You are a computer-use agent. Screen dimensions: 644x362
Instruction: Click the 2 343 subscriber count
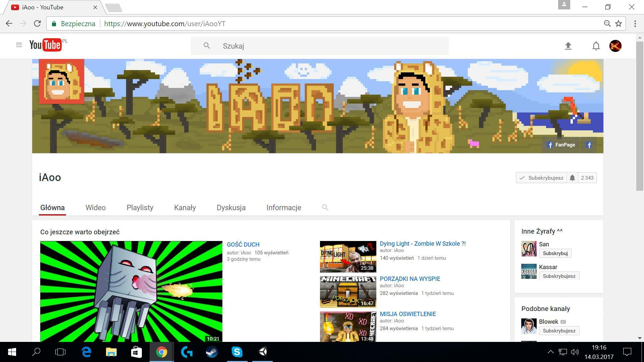pos(587,178)
